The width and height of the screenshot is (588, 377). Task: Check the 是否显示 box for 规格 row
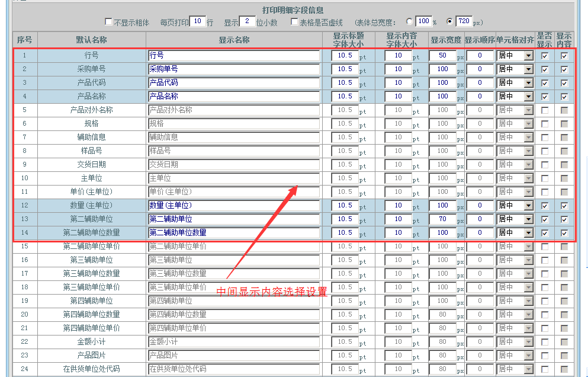545,124
